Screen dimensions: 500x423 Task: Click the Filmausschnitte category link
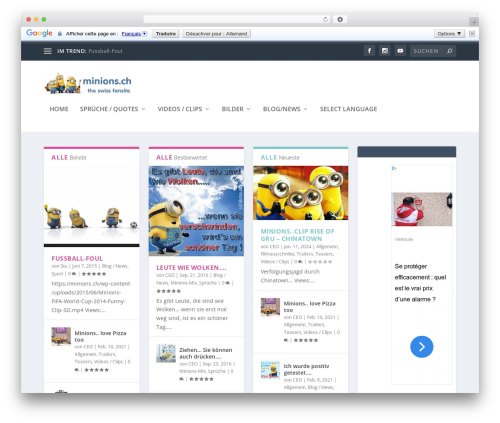pos(277,254)
